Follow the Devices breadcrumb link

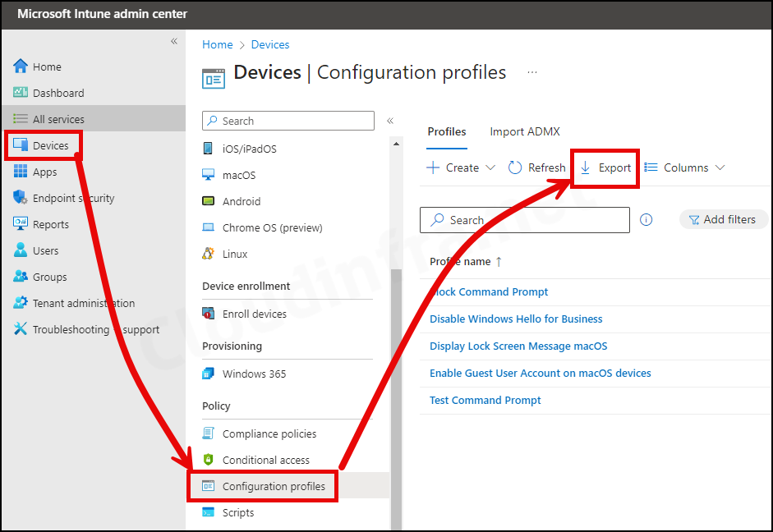click(270, 44)
